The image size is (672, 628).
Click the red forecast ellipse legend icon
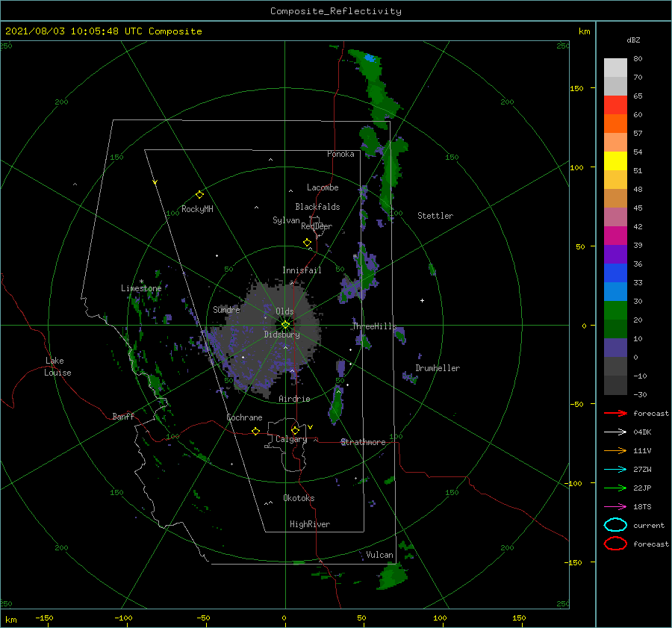point(615,544)
